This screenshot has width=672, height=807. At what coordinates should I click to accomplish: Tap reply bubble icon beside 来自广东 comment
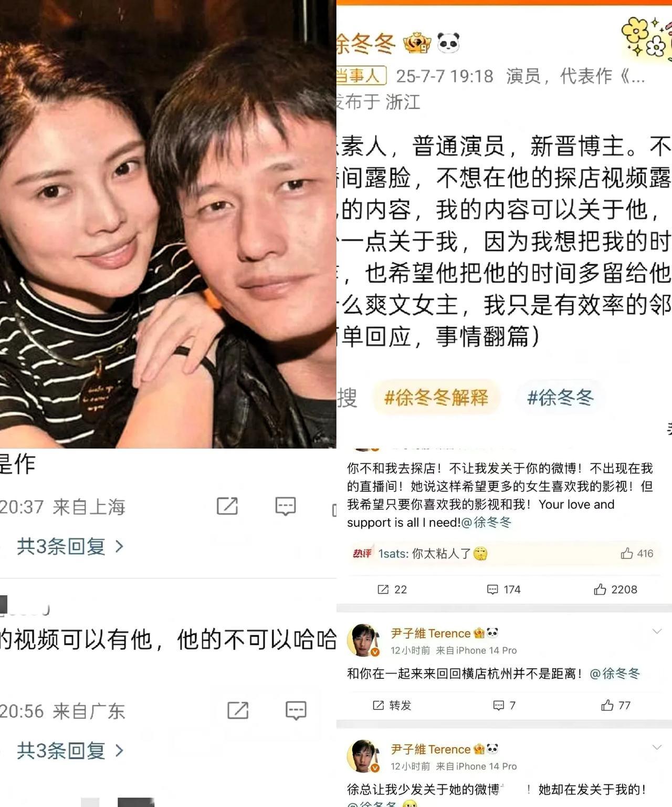pos(296,711)
